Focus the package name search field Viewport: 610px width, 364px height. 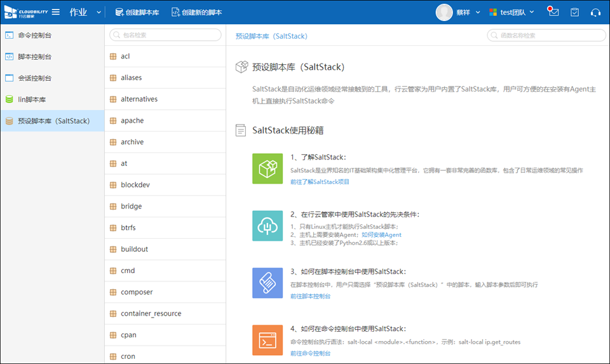tap(165, 35)
